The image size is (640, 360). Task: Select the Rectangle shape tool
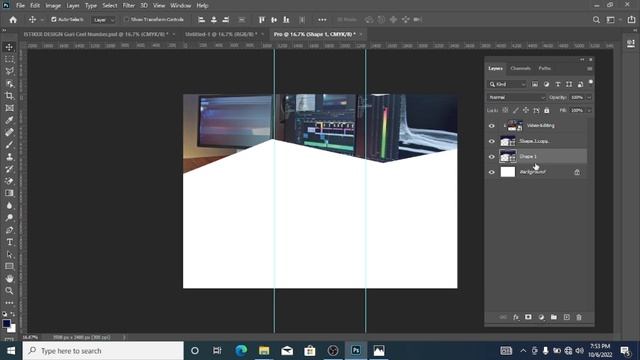tap(9, 267)
